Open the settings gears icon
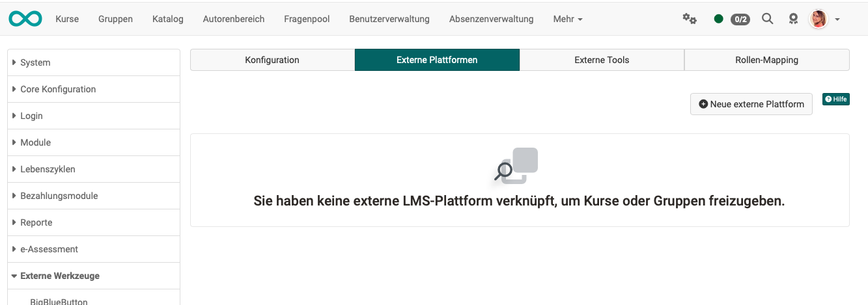The image size is (868, 305). tap(690, 19)
